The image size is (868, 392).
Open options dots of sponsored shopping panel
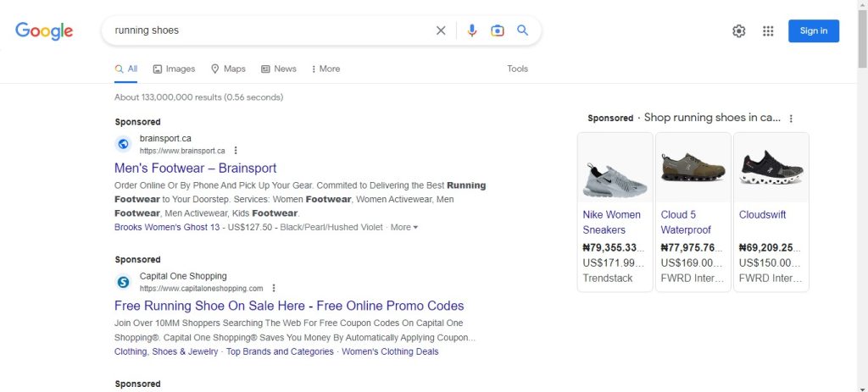click(x=791, y=119)
